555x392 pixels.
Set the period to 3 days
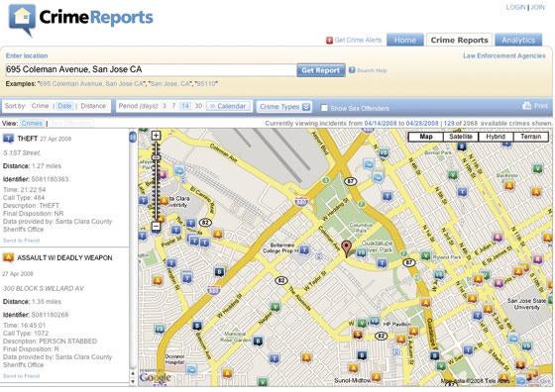coord(165,106)
